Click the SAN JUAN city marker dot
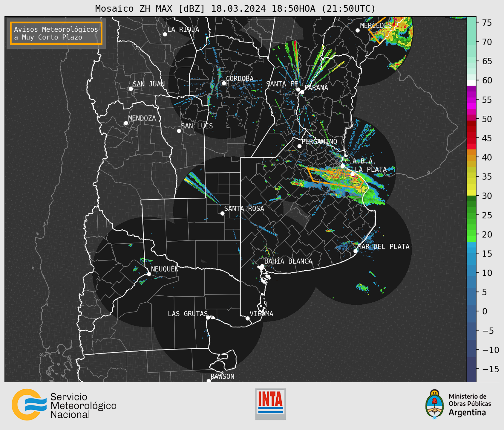This screenshot has width=504, height=430. [131, 89]
